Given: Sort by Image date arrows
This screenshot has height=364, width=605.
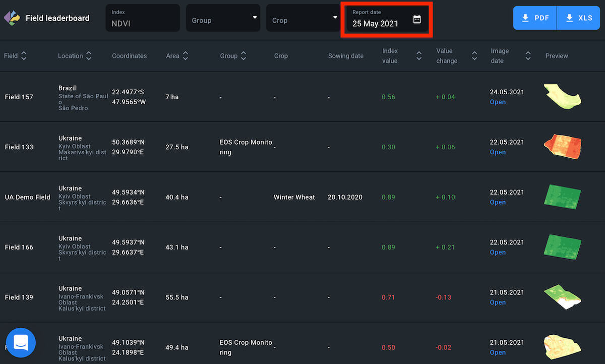Looking at the screenshot, I should (528, 56).
